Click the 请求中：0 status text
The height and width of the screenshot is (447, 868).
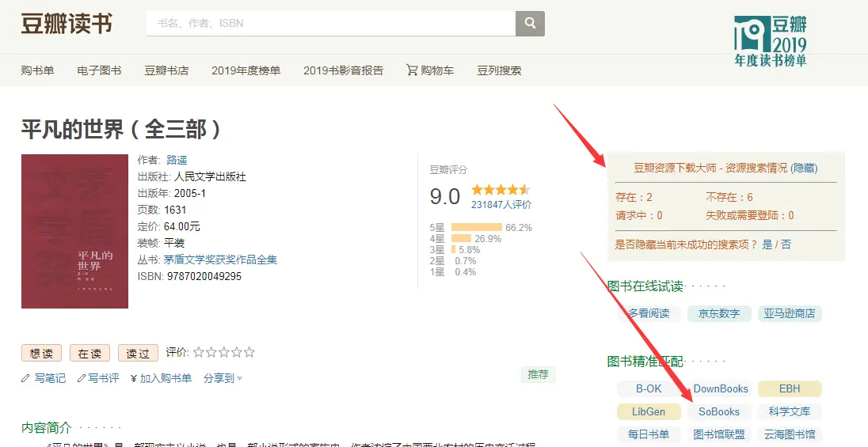coord(639,215)
